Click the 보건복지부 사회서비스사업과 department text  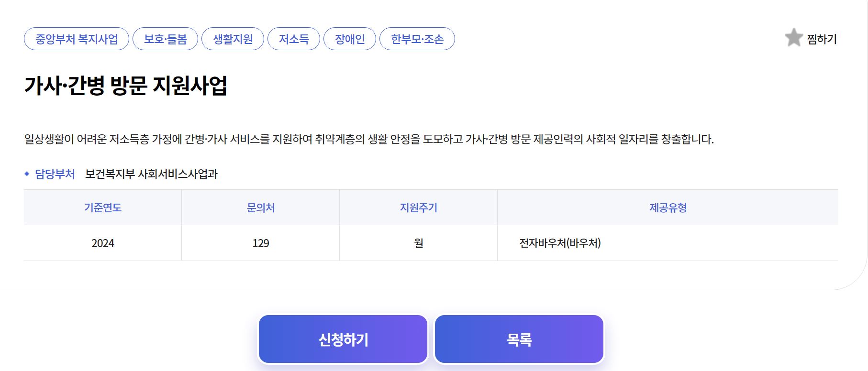[x=153, y=174]
